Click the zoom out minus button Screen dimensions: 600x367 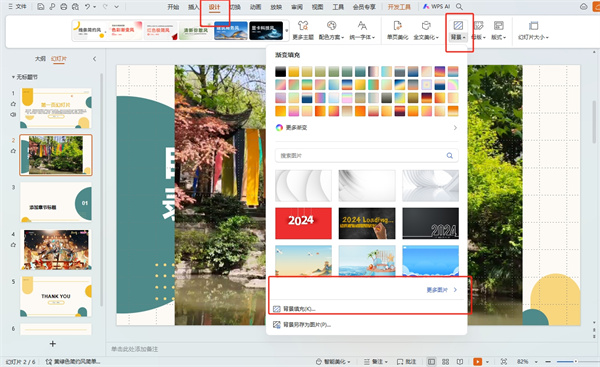pyautogui.click(x=548, y=362)
